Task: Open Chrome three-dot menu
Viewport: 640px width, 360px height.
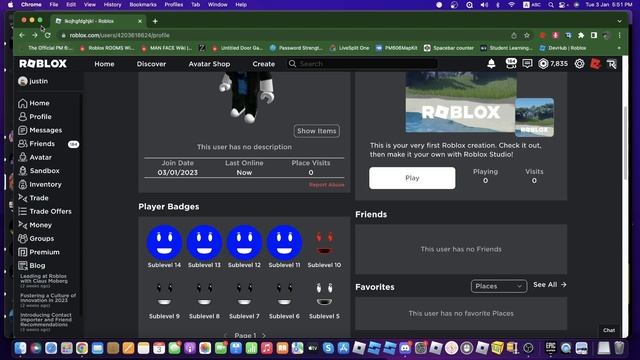Action: pos(619,36)
